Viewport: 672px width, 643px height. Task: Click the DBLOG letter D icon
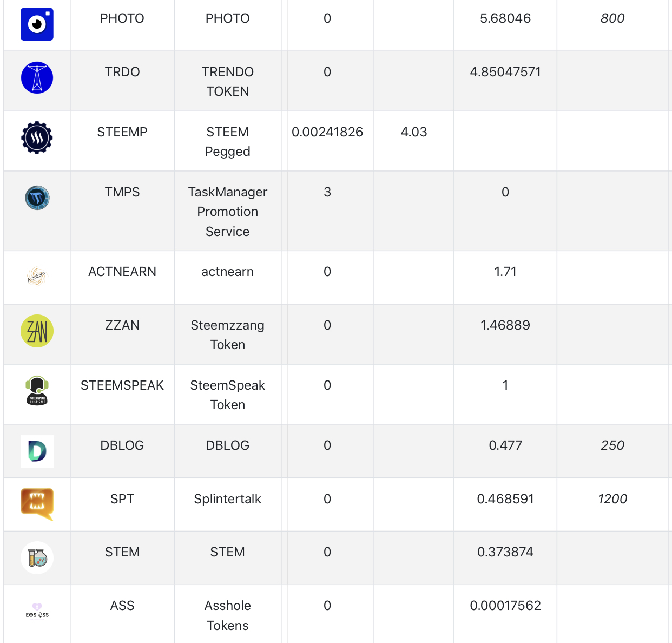37,451
